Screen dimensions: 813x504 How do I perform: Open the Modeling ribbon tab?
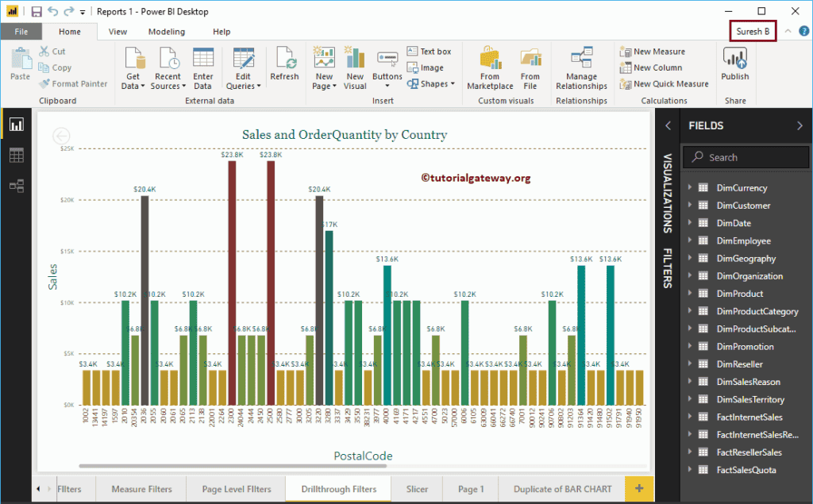click(167, 32)
